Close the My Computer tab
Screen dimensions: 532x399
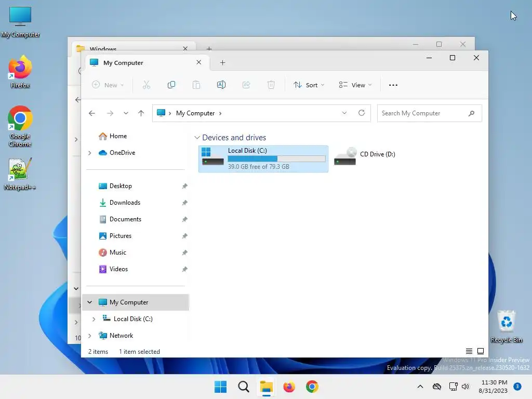(x=199, y=62)
